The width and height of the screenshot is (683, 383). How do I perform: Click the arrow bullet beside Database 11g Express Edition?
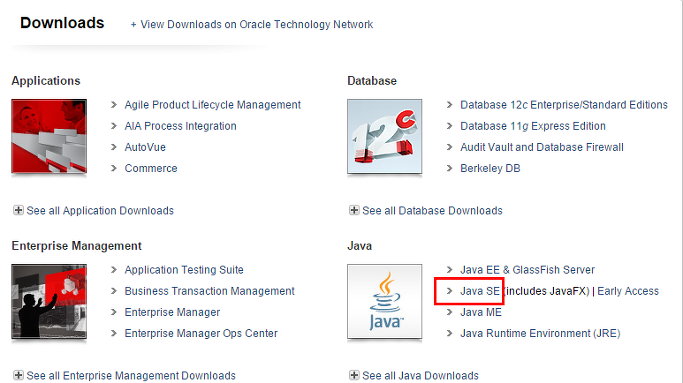coord(450,125)
